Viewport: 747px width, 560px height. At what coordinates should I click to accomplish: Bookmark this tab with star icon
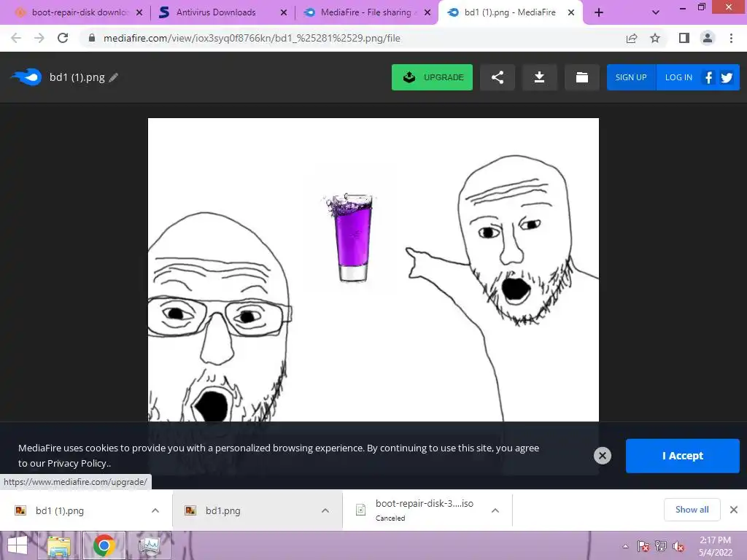pos(655,38)
